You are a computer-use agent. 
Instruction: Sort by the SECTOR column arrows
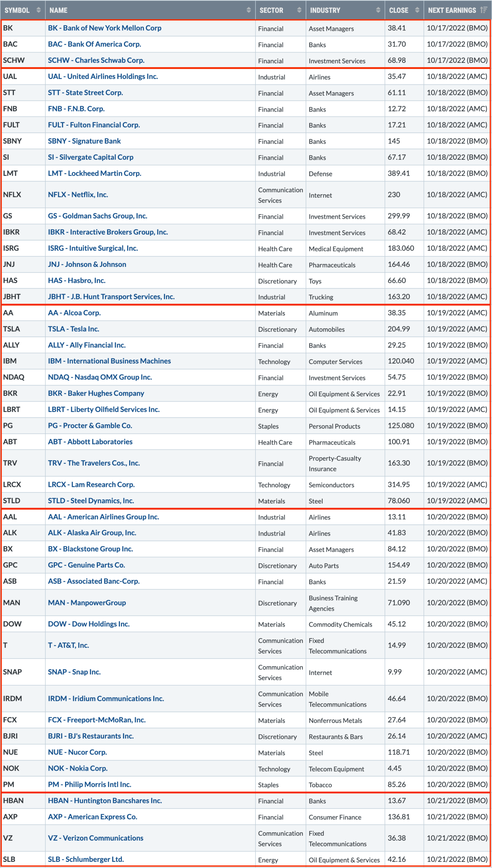pyautogui.click(x=299, y=10)
